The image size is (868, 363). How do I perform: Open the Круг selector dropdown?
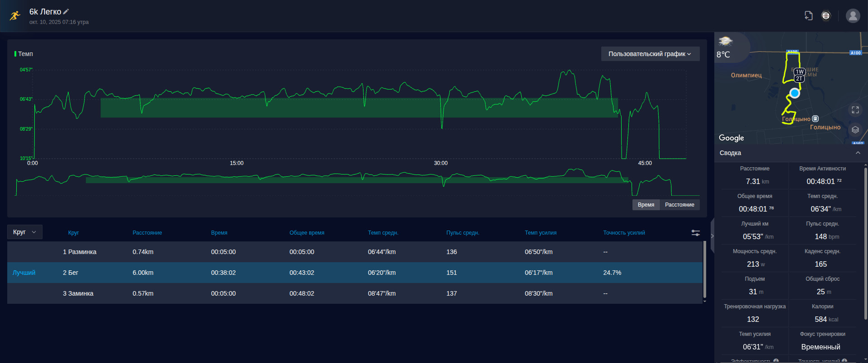[25, 232]
